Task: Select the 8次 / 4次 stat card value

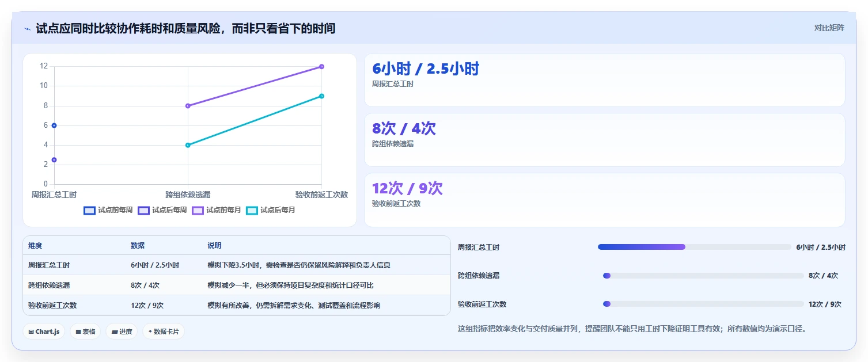Action: (404, 129)
